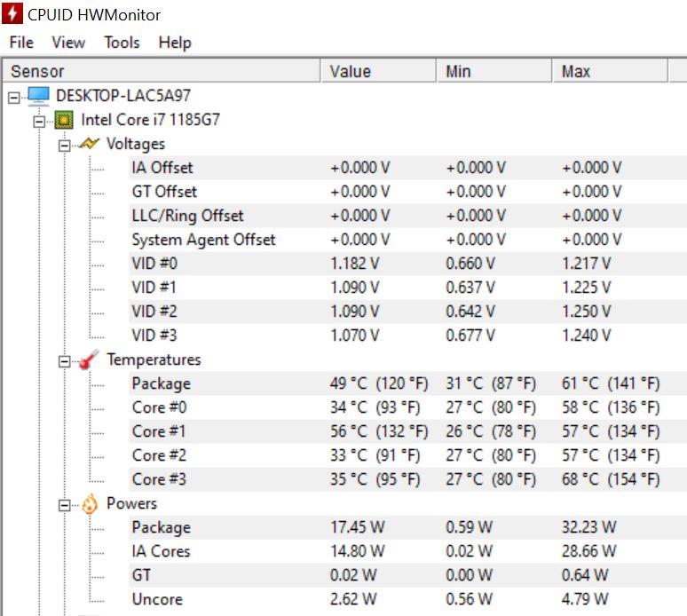Click the 0.660 V minimum of VID #0
This screenshot has height=616, width=687.
[470, 264]
